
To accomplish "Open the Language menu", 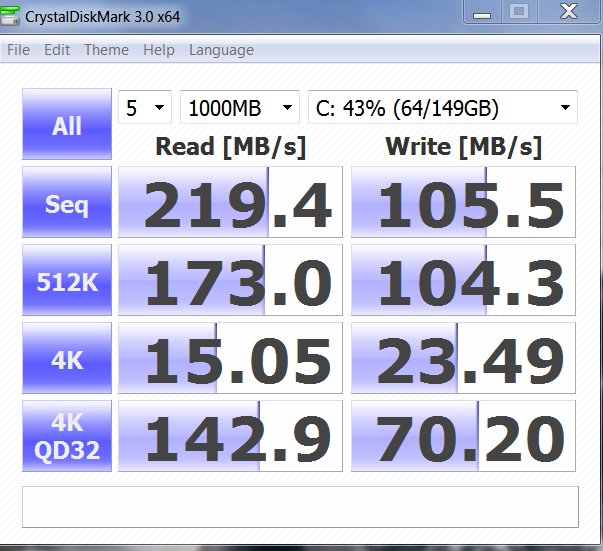I will [221, 50].
